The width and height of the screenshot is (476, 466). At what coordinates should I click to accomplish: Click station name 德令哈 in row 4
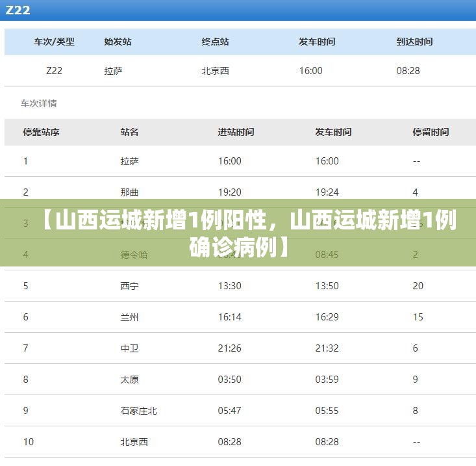(x=134, y=255)
